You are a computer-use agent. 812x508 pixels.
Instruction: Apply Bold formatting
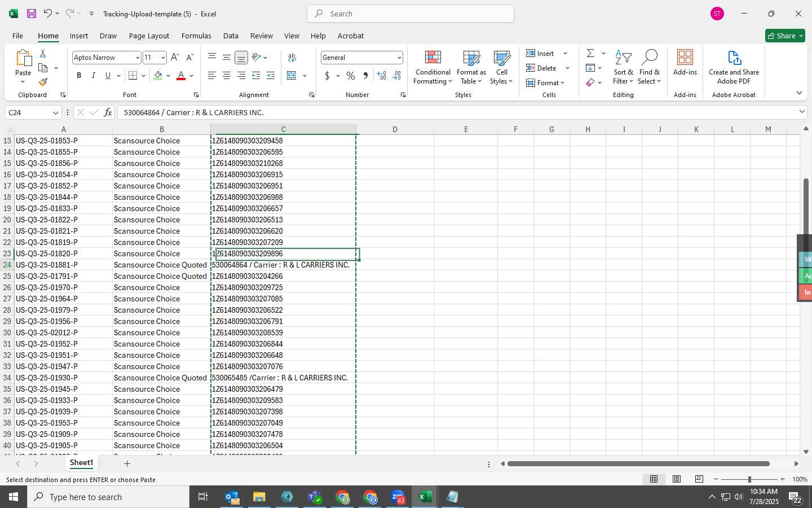pos(79,76)
